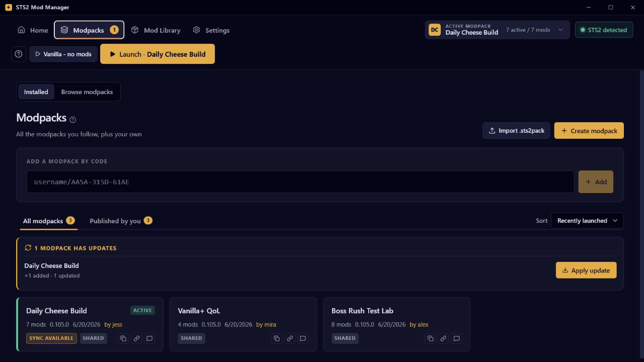The width and height of the screenshot is (644, 362).
Task: Click the help question mark icon near Vanilla button
Action: (19, 54)
